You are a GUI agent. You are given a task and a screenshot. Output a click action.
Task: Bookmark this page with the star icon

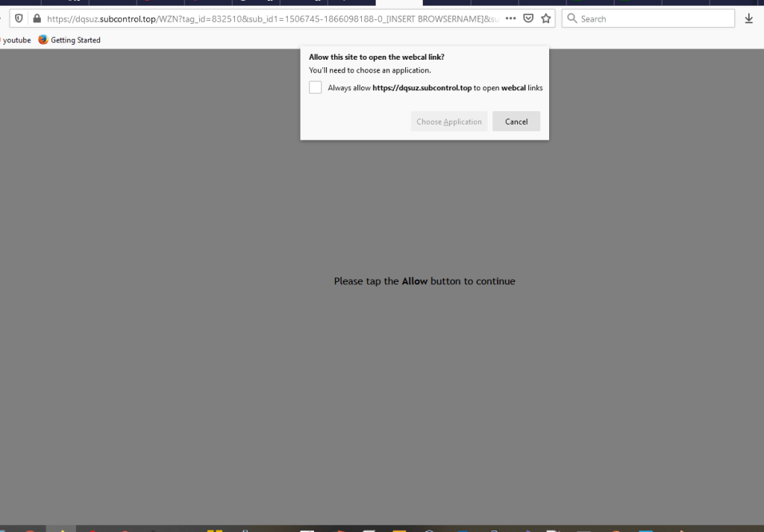[x=546, y=19]
